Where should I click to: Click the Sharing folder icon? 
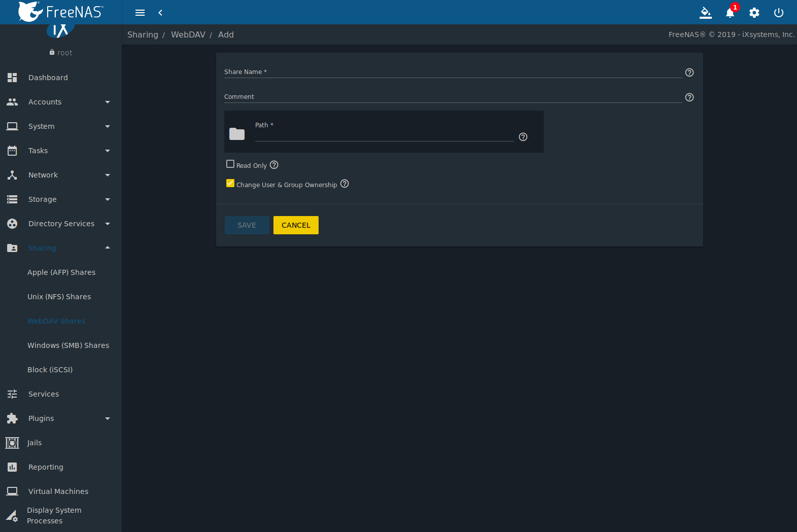12,248
